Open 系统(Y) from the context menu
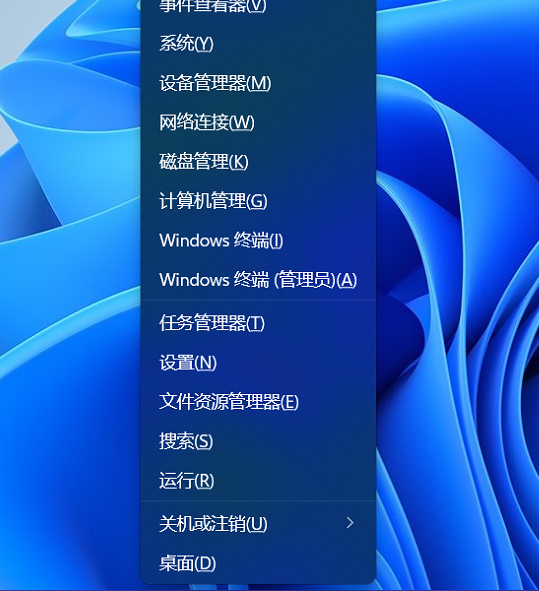 [258, 43]
